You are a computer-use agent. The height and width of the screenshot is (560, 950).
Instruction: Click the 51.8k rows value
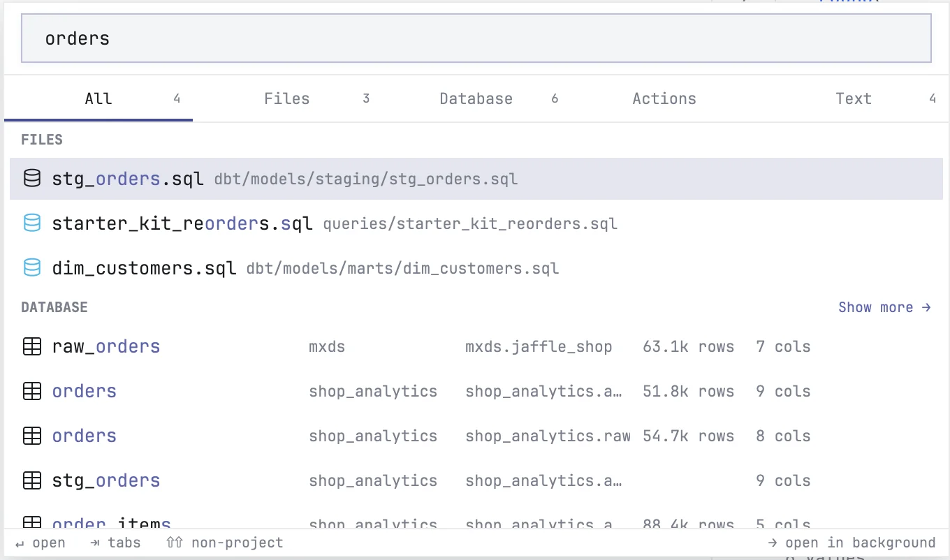pyautogui.click(x=688, y=391)
